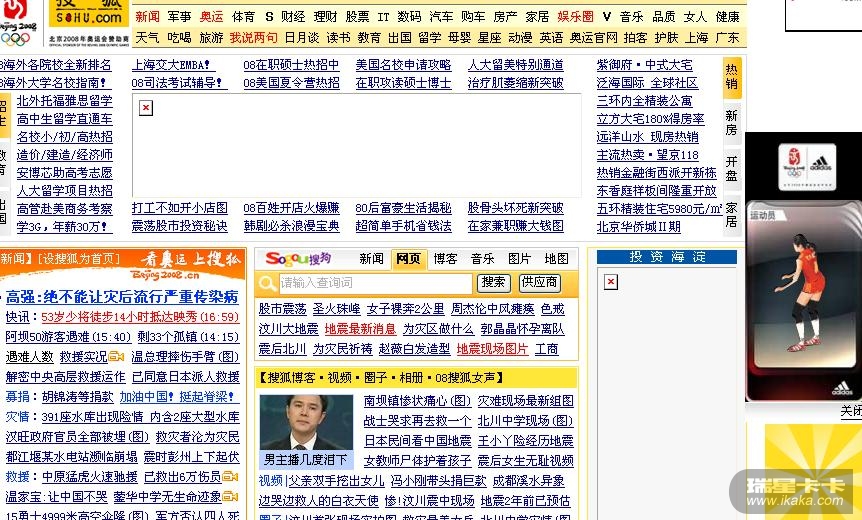Open 紫御府·中式大宅 property link
862x520 pixels.
point(644,65)
